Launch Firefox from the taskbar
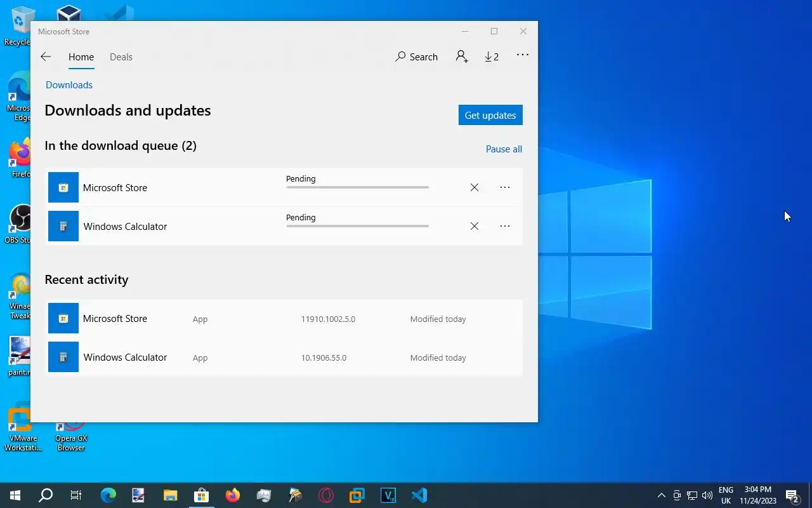The width and height of the screenshot is (812, 508). point(233,495)
